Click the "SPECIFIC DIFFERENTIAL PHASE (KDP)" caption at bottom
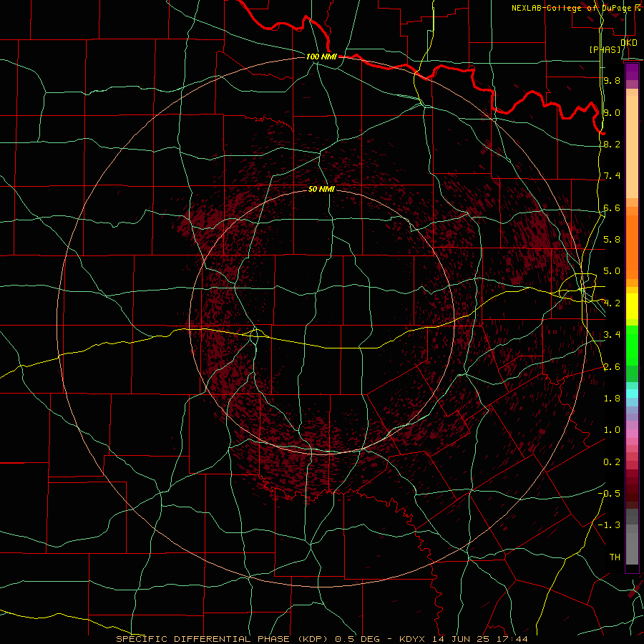This screenshot has height=644, width=644. point(220,639)
